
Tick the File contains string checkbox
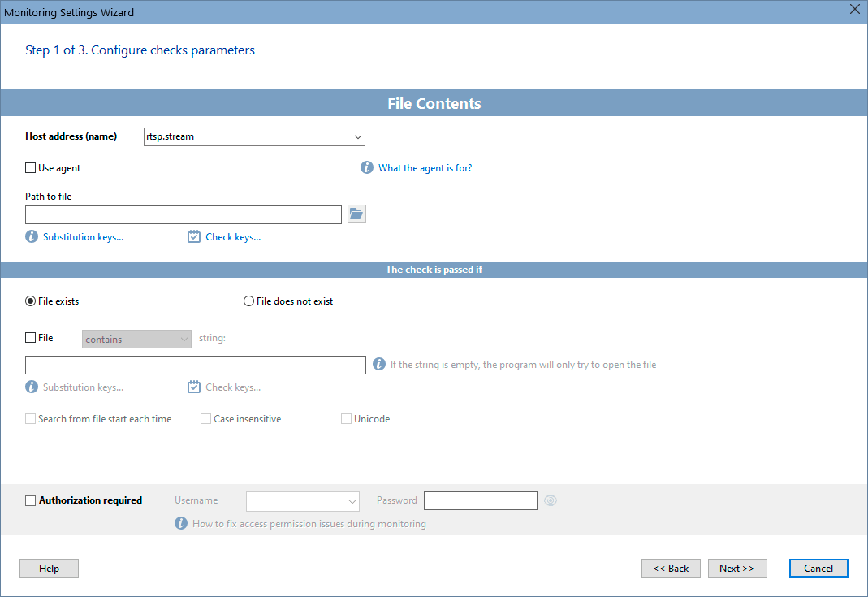(x=31, y=338)
